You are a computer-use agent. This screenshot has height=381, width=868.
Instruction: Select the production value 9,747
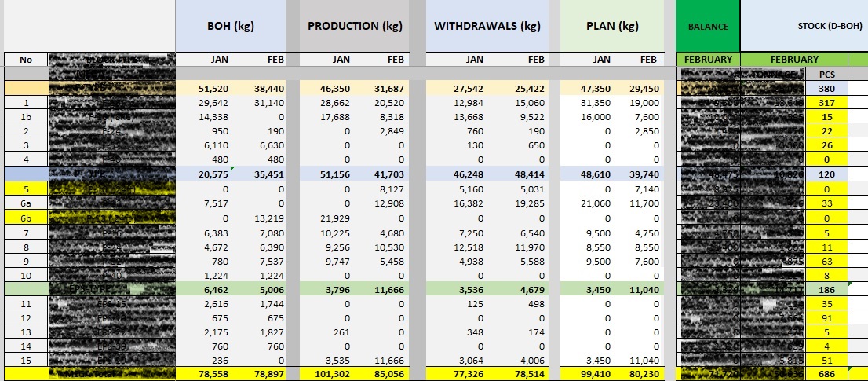[338, 261]
